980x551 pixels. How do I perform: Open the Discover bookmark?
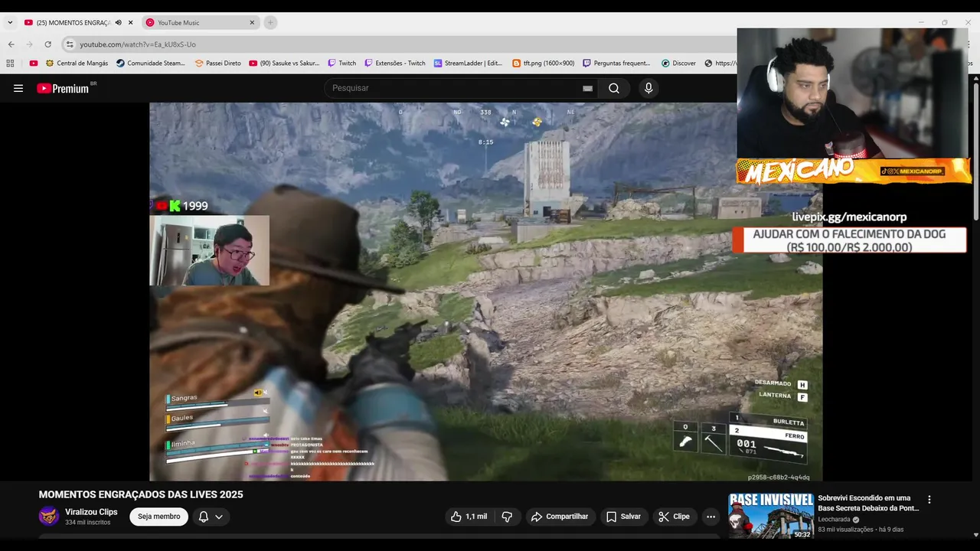[x=678, y=64]
